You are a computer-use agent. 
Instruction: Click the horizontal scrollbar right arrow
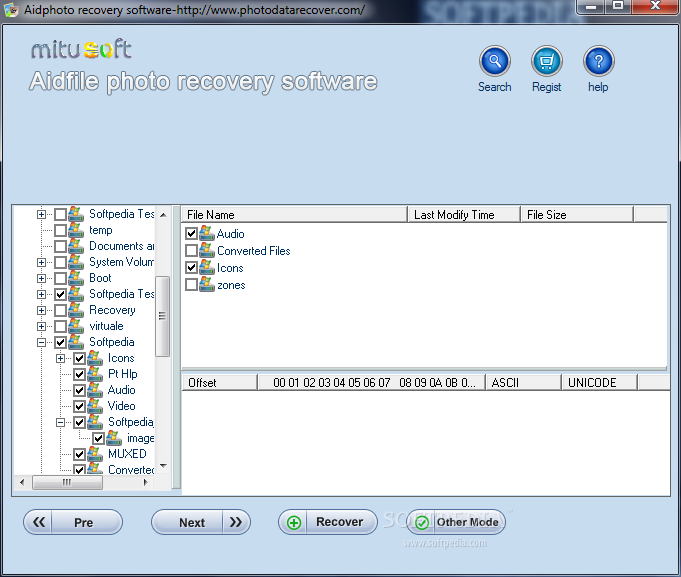point(145,482)
